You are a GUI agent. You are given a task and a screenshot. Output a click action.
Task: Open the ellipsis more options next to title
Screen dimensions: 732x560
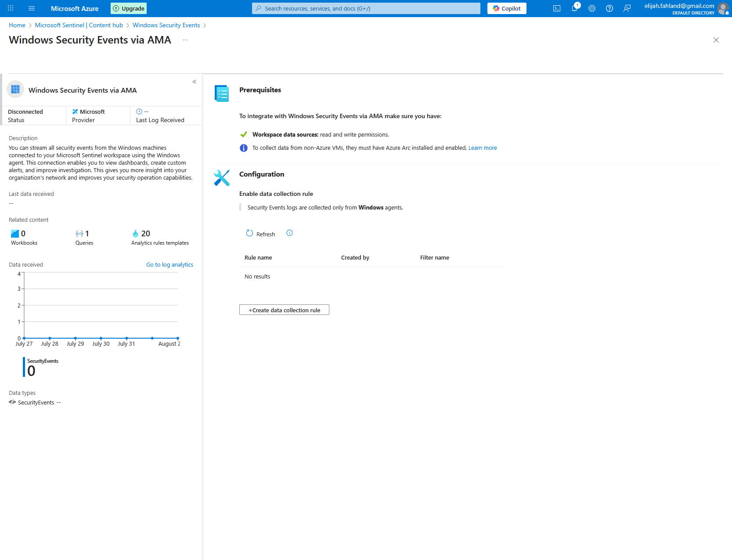[x=185, y=40]
